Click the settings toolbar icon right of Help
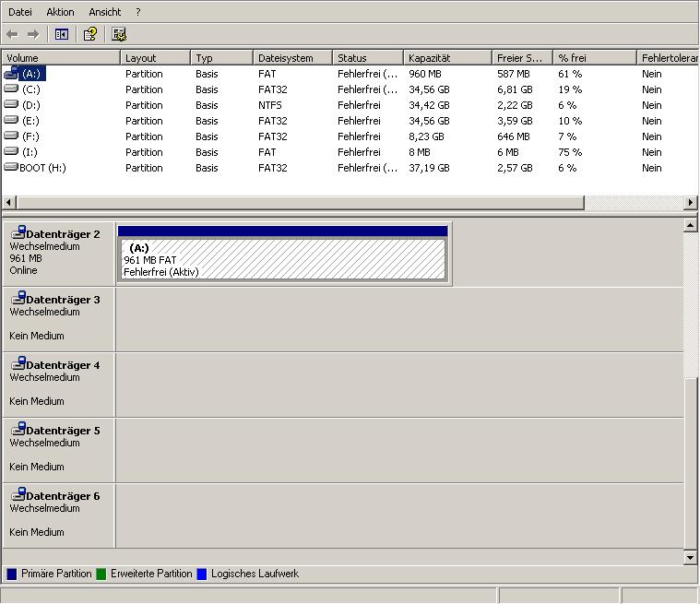This screenshot has height=604, width=700. pyautogui.click(x=118, y=34)
